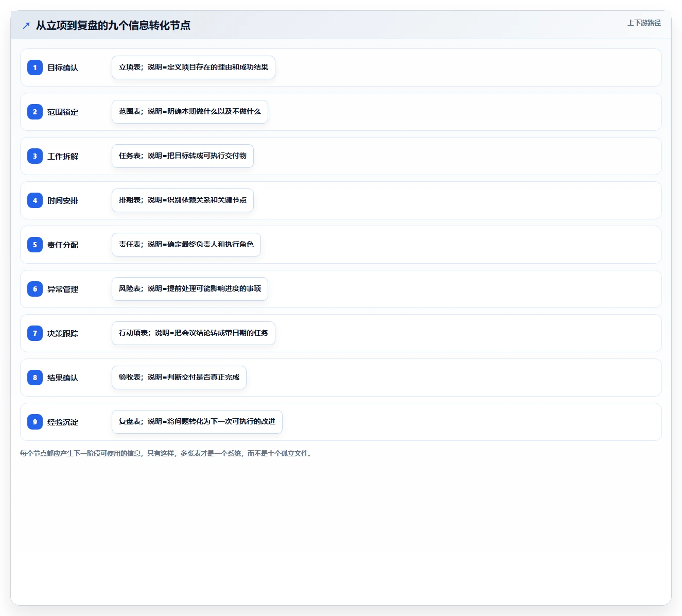This screenshot has width=682, height=616.
Task: Click the number 3 badge for 工作拆解
Action: [35, 156]
